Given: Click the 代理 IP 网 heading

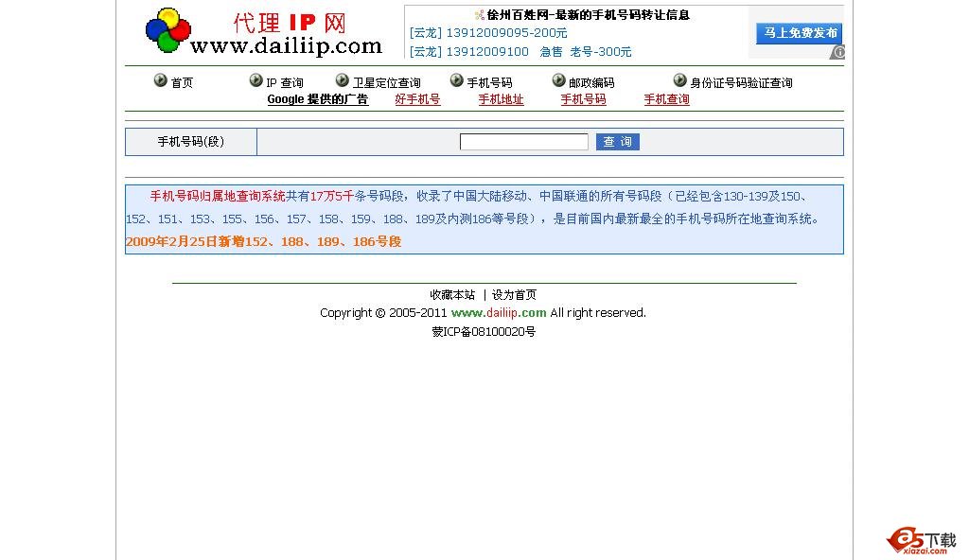Looking at the screenshot, I should (x=290, y=23).
